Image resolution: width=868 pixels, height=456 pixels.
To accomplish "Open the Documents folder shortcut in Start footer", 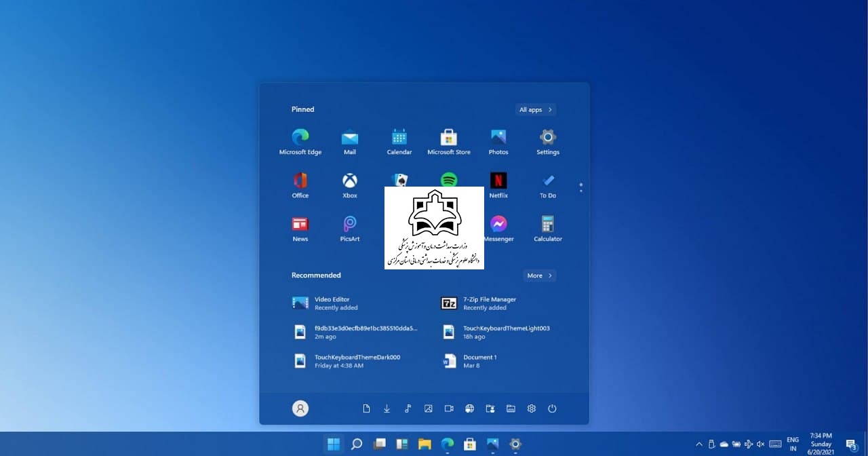I will 366,408.
